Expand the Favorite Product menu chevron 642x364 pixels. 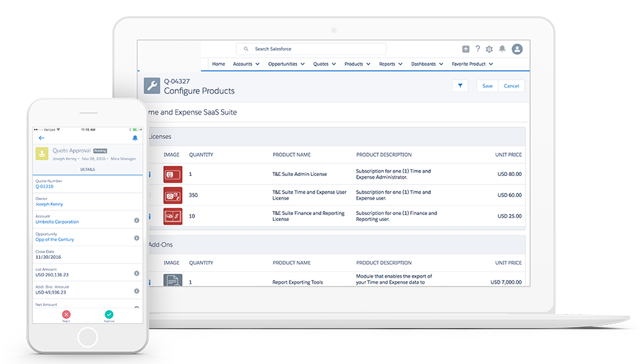pos(491,64)
